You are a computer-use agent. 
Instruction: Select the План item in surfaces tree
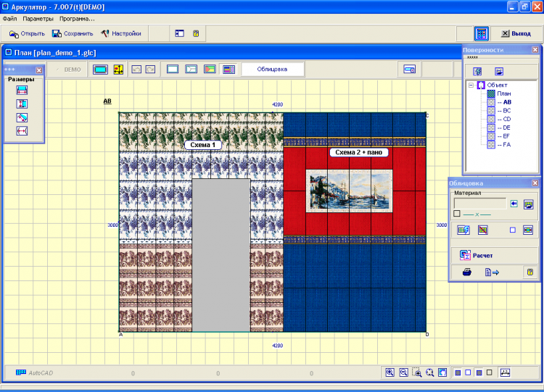tap(504, 93)
